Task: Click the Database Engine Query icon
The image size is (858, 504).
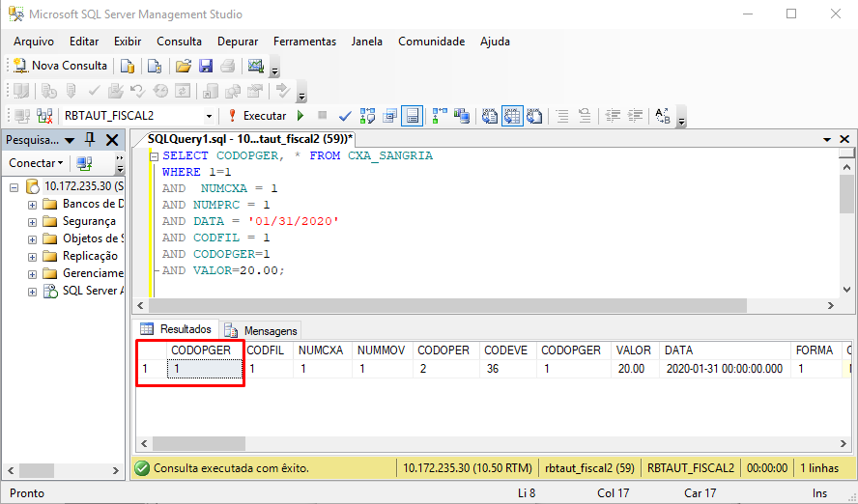Action: 128,67
